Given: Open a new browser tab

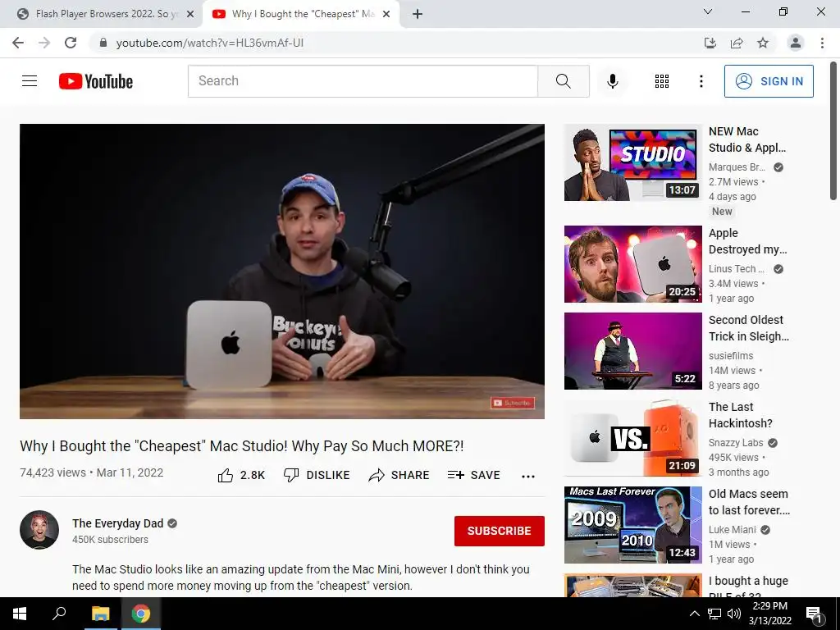Looking at the screenshot, I should click(418, 14).
